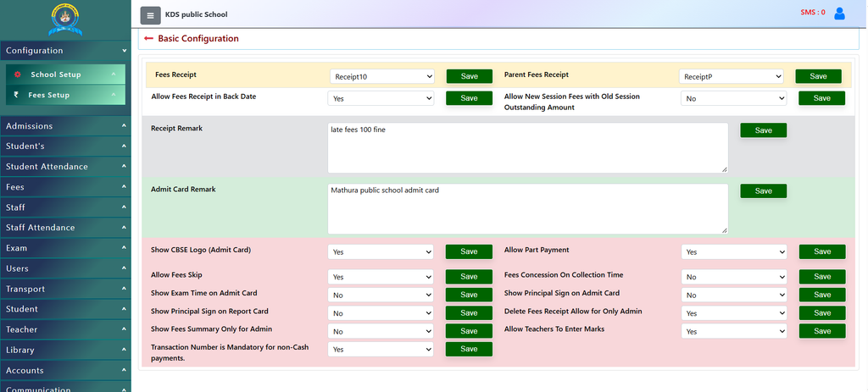Click the Basic Configuration heading
This screenshot has height=392, width=868.
tap(198, 39)
